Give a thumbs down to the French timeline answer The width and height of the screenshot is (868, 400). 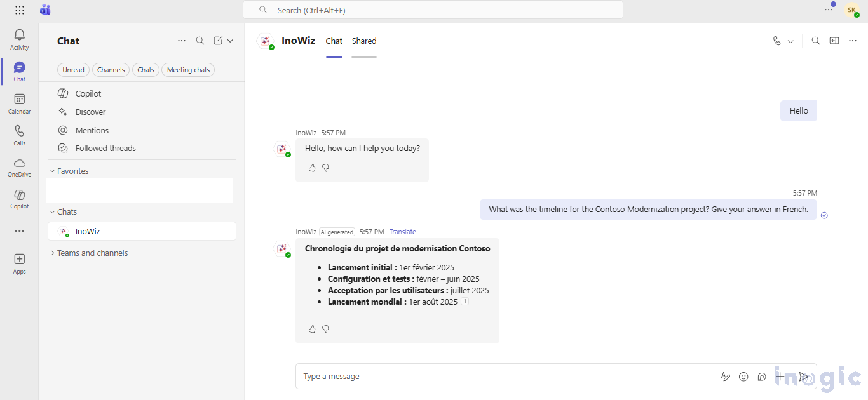(326, 329)
